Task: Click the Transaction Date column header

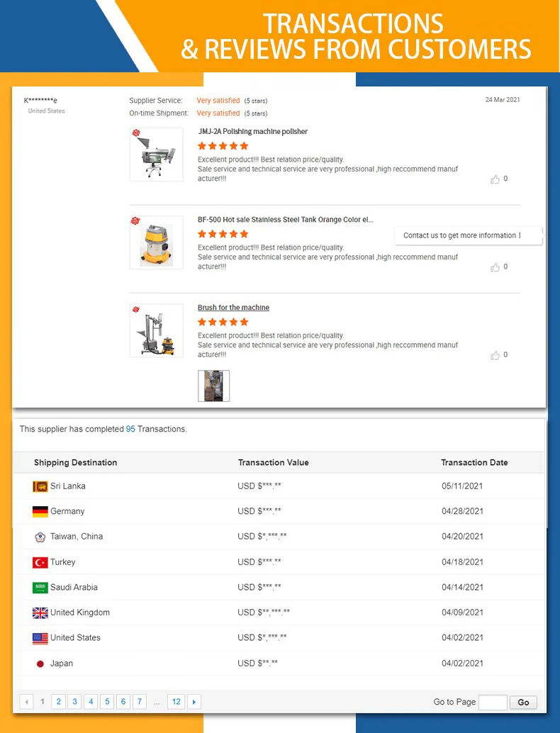Action: [474, 462]
